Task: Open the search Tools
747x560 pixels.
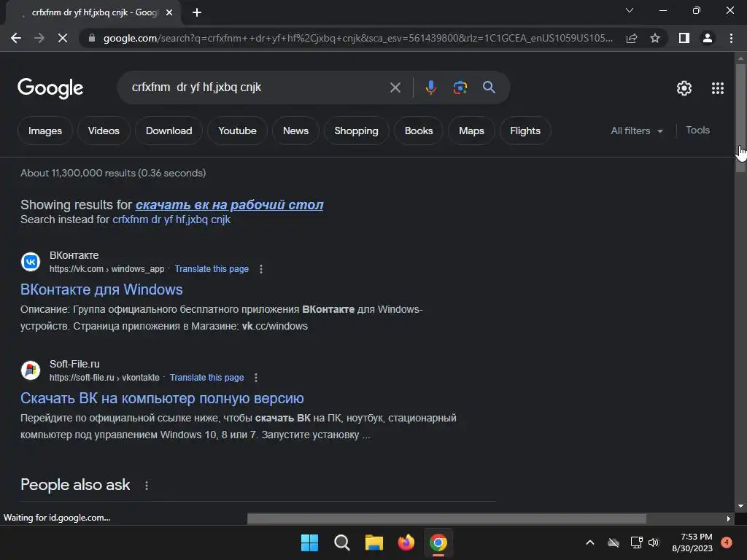Action: tap(697, 130)
